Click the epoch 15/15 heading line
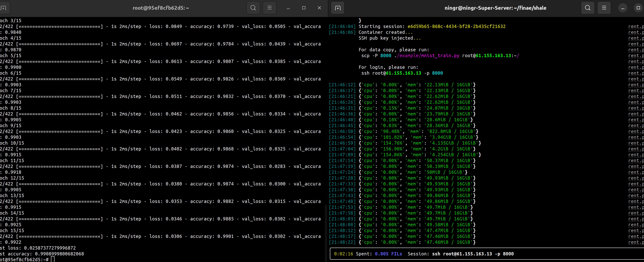Screen dimensions: 644x262 click(x=12, y=231)
